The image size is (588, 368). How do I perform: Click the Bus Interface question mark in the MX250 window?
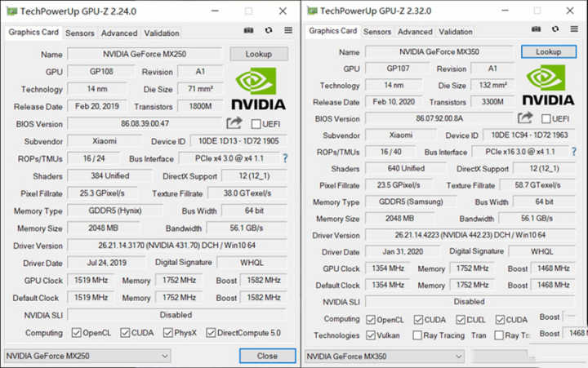(285, 158)
